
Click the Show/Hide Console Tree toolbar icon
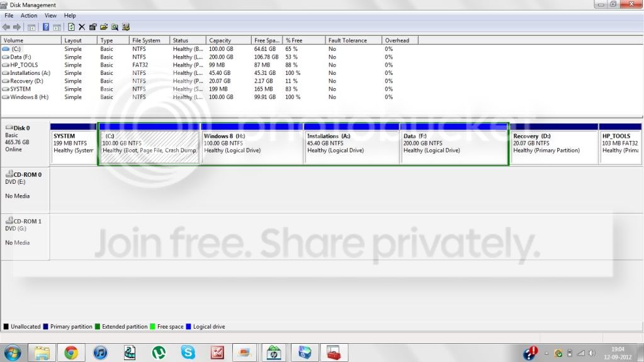coord(31,27)
